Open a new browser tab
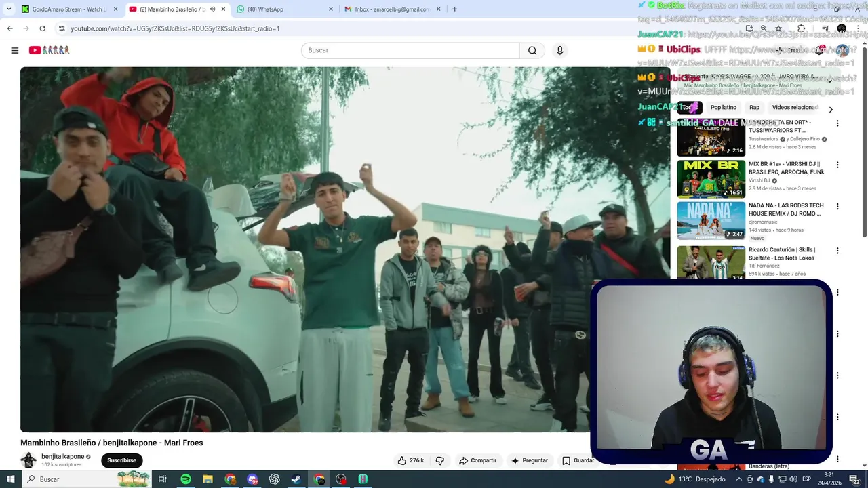The width and height of the screenshot is (868, 488). pyautogui.click(x=454, y=9)
